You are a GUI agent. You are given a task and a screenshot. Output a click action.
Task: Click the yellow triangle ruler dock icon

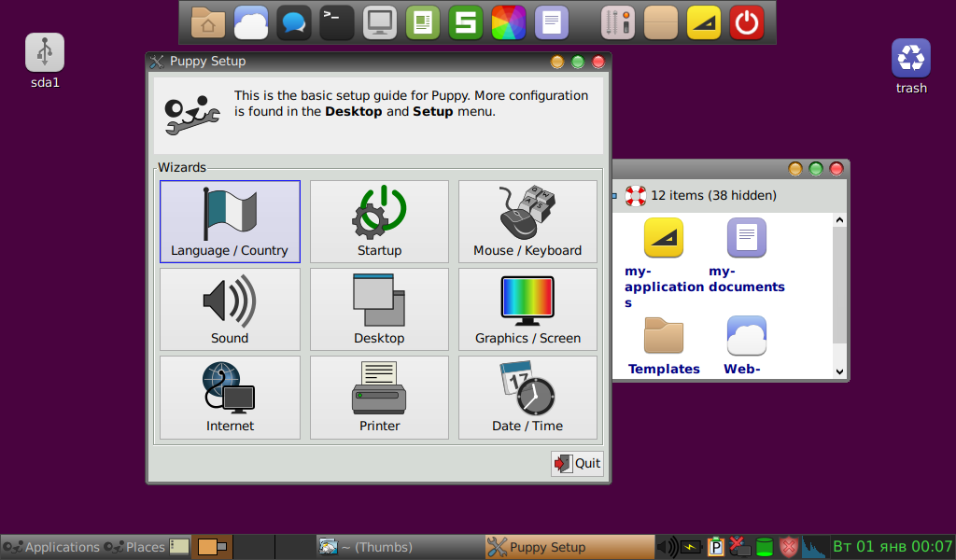tap(704, 23)
